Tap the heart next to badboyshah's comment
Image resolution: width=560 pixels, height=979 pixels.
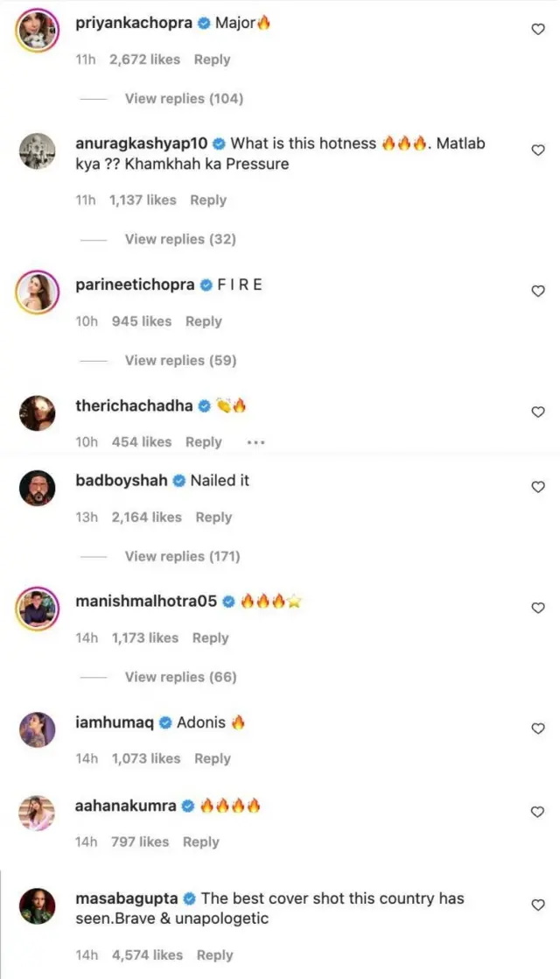coord(538,487)
